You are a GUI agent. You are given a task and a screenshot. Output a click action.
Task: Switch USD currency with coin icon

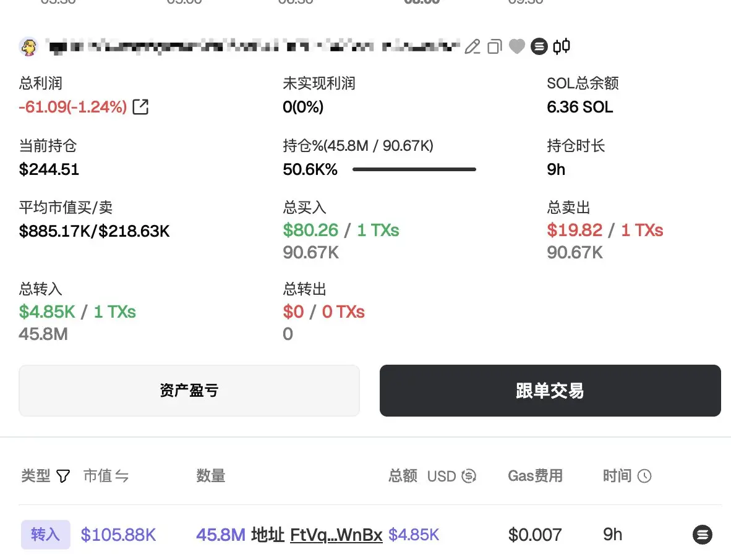469,476
